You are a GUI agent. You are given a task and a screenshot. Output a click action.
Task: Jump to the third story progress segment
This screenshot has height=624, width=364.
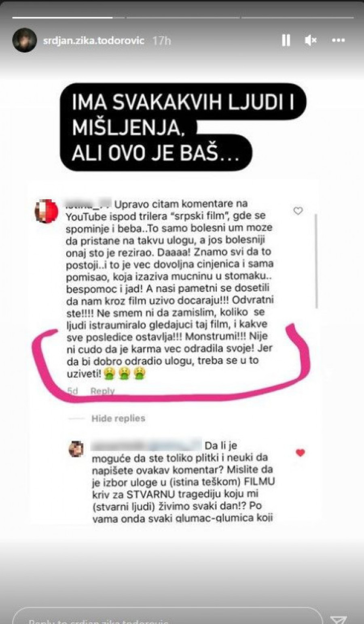click(x=297, y=17)
